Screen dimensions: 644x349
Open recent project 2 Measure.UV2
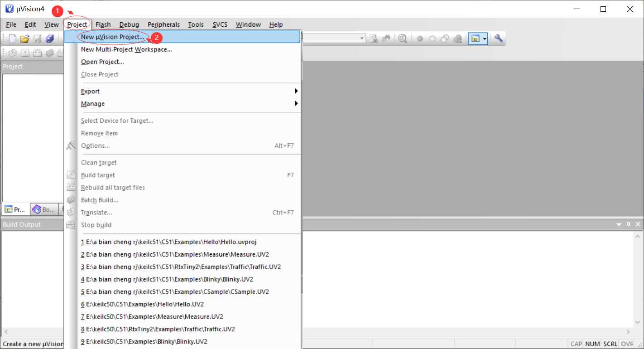pyautogui.click(x=183, y=254)
